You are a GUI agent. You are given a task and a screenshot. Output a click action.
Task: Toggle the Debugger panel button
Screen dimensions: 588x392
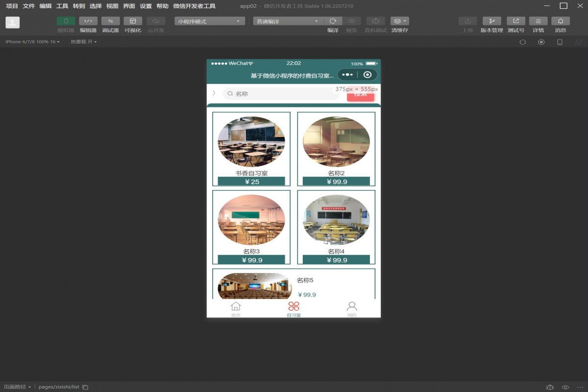point(110,21)
